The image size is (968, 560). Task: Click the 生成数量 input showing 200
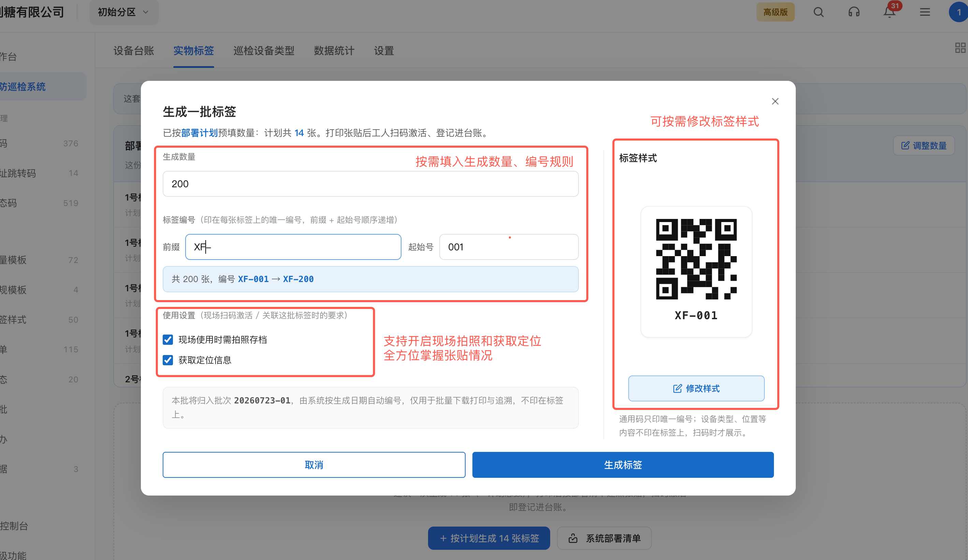click(371, 184)
